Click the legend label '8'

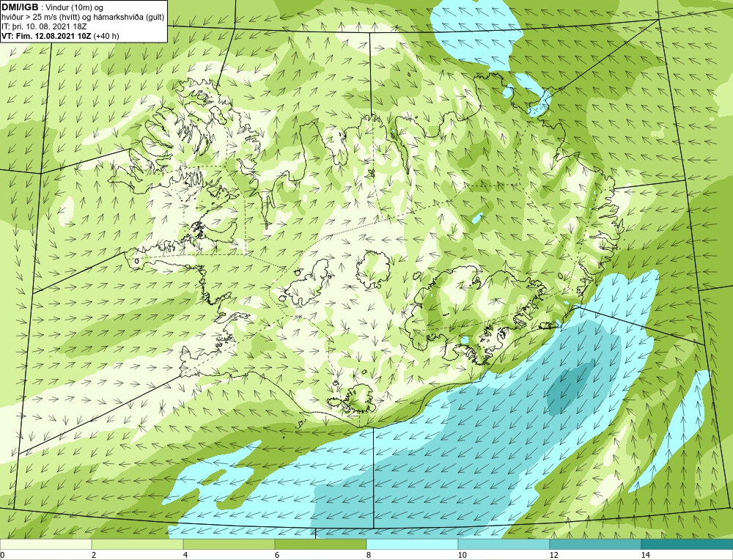(369, 555)
